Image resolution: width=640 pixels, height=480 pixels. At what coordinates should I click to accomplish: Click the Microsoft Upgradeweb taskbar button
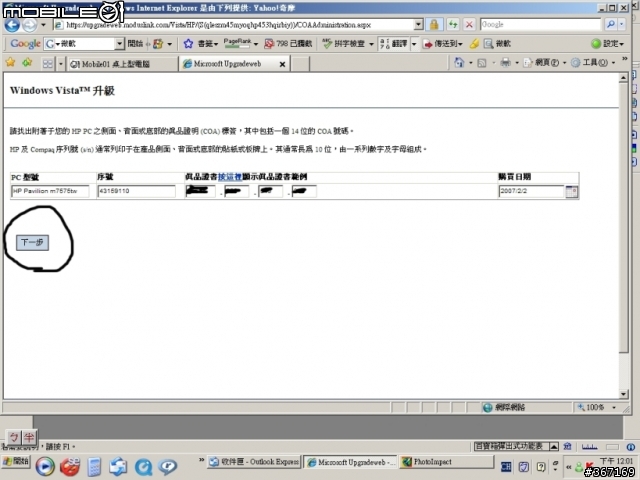350,462
